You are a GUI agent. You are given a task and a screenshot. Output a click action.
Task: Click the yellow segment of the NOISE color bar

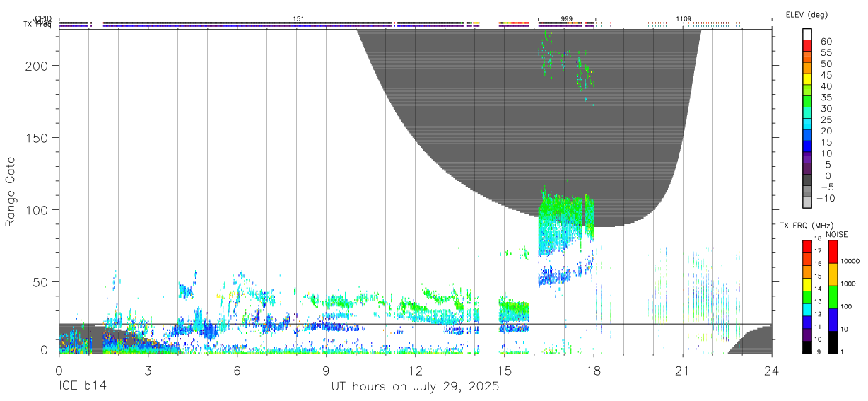click(x=832, y=274)
